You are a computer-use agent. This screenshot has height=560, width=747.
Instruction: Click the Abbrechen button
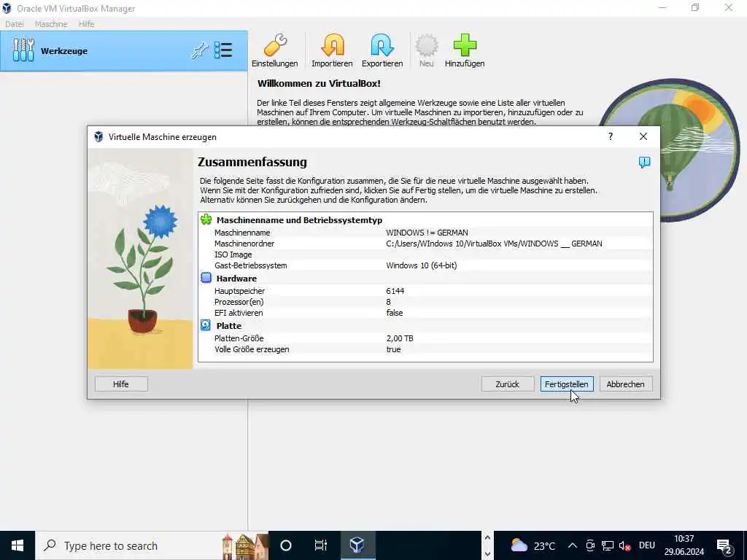(625, 384)
